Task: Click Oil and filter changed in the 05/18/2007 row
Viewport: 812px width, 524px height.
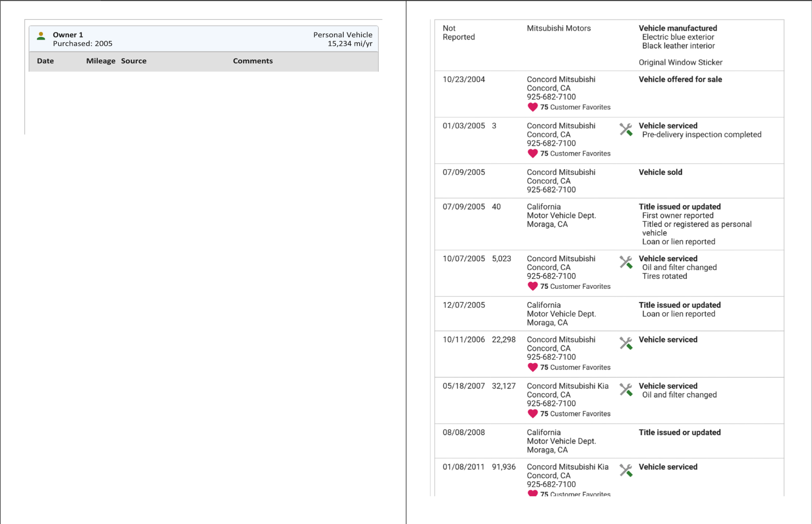Action: click(679, 395)
